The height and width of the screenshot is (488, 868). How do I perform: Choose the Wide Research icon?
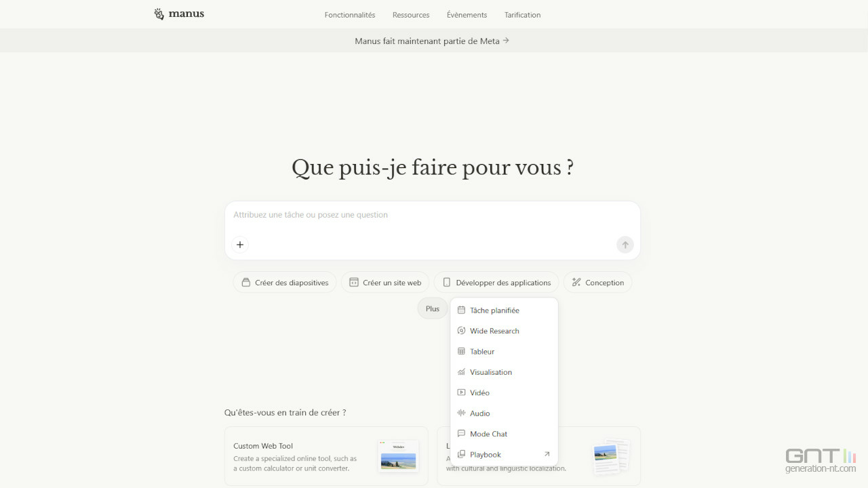[461, 331]
